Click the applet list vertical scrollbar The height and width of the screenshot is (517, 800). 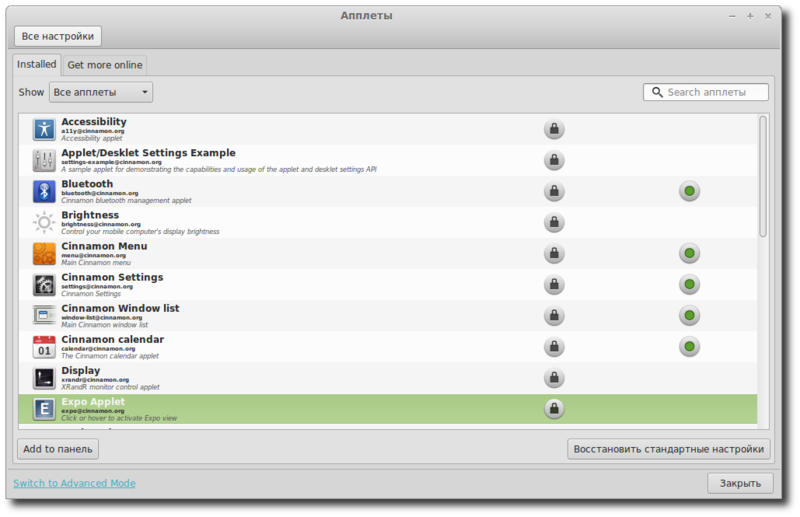[x=763, y=177]
